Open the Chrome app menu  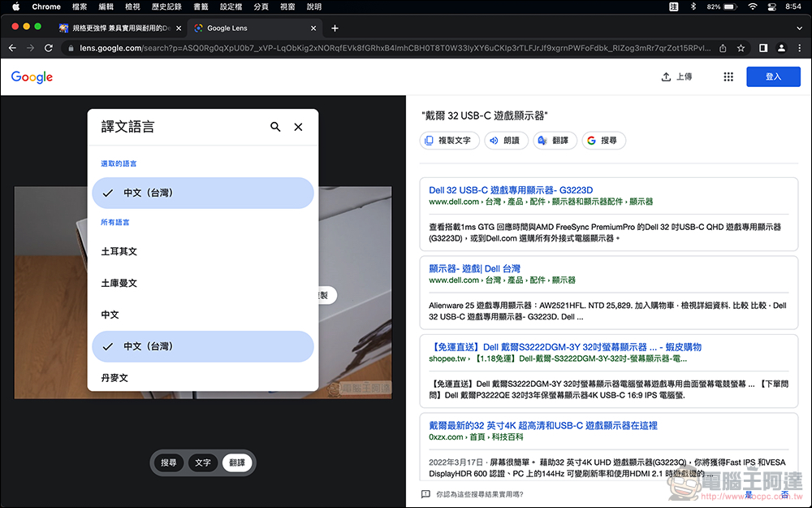[46, 7]
